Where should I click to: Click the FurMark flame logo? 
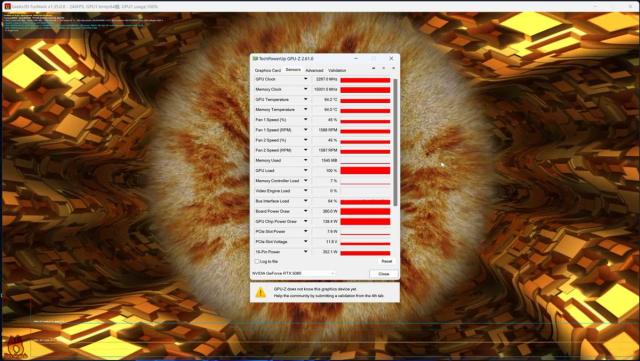pos(16,346)
